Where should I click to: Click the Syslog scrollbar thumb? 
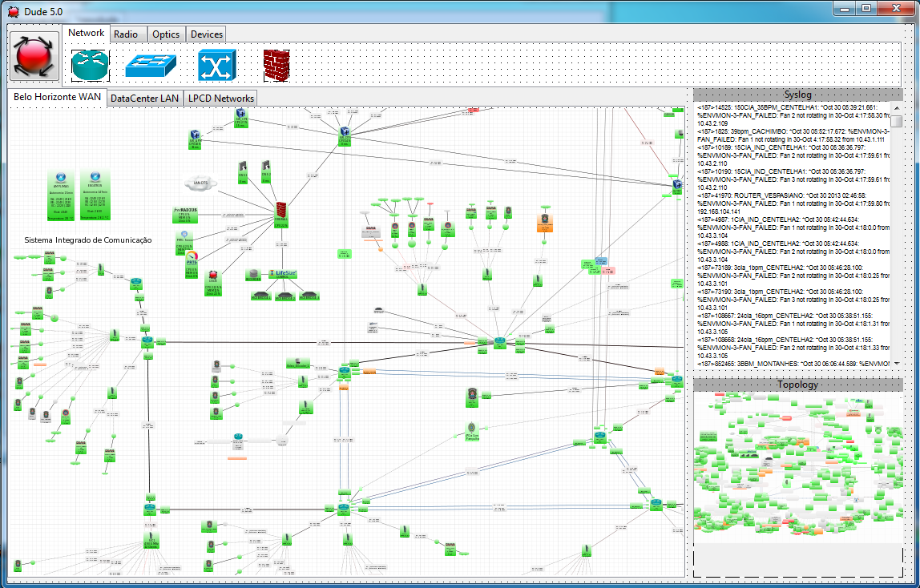click(896, 120)
